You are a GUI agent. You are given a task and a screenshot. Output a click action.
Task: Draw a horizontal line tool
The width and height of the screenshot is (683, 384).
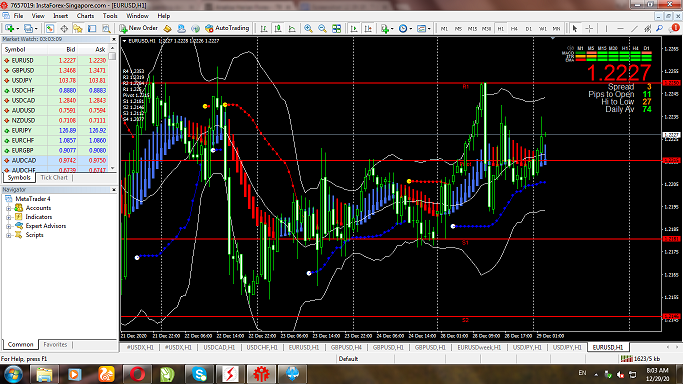point(620,28)
